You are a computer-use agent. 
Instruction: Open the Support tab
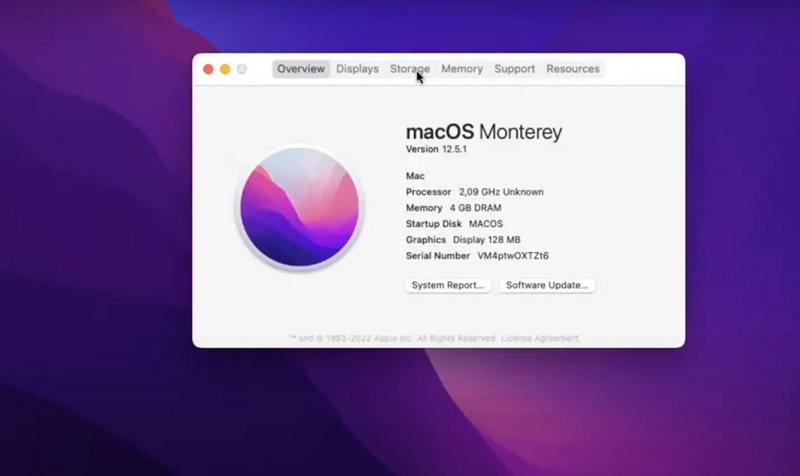point(514,69)
